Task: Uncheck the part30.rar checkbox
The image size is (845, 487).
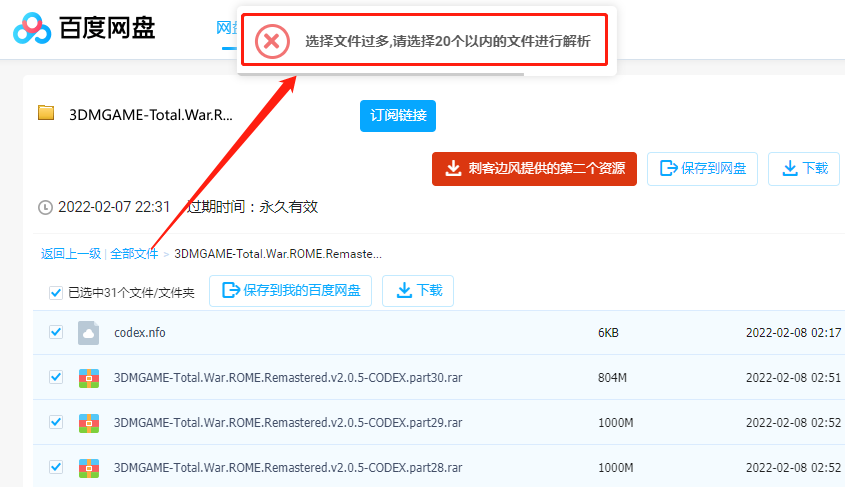Action: 56,377
